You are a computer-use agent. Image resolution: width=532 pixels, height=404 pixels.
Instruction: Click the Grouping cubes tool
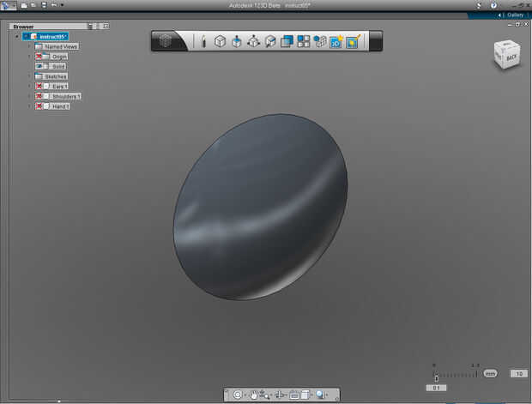pos(320,41)
